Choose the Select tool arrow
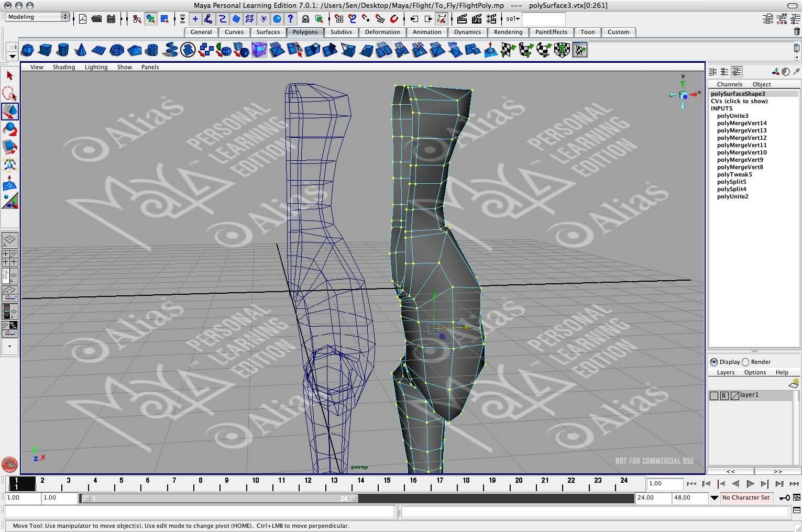 point(9,76)
